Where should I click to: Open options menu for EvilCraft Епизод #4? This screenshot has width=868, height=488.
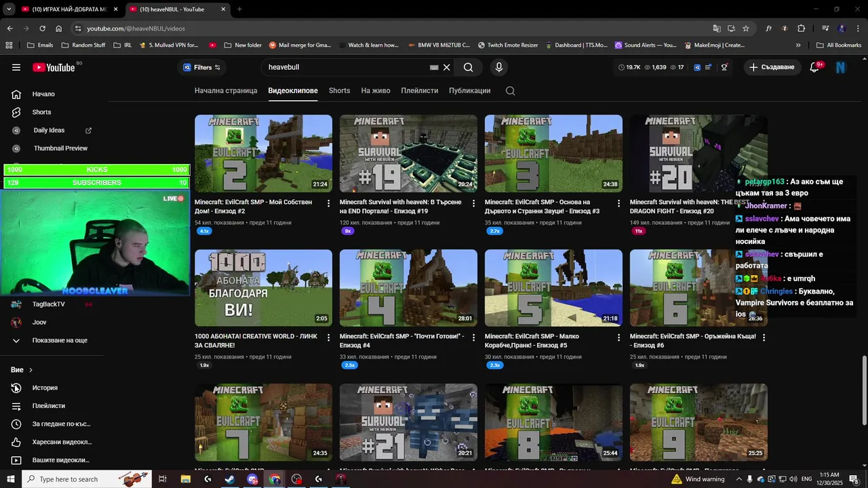[474, 338]
